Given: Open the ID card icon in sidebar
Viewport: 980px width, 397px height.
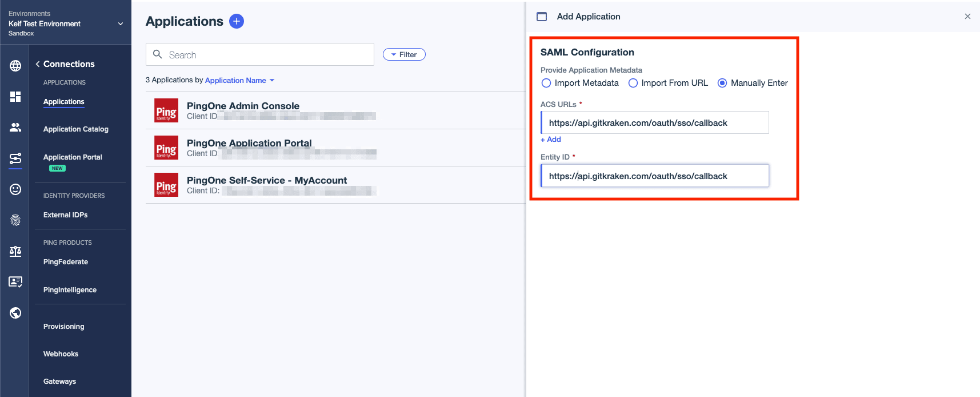Looking at the screenshot, I should 15,282.
